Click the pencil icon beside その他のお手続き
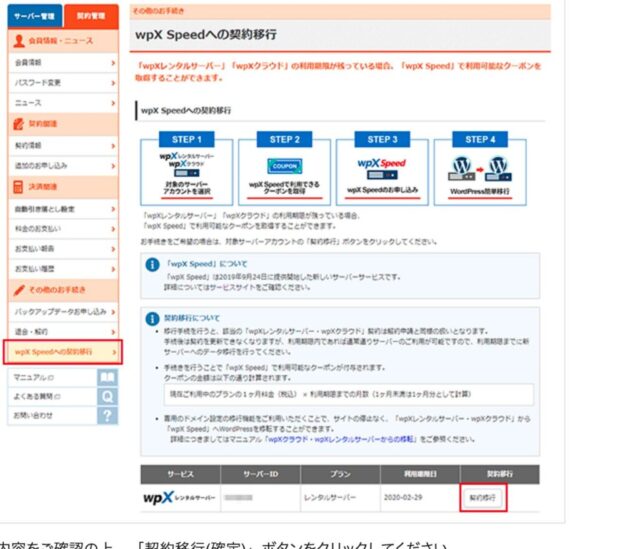This screenshot has width=640, height=549. coord(19,290)
